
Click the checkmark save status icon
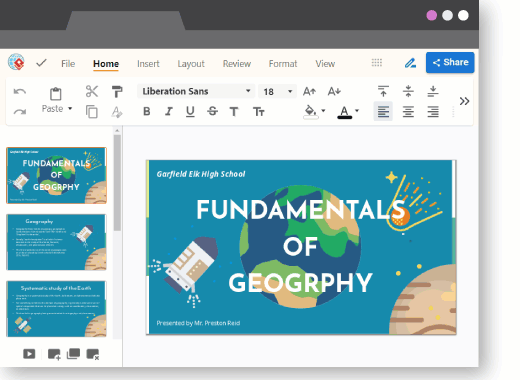41,63
